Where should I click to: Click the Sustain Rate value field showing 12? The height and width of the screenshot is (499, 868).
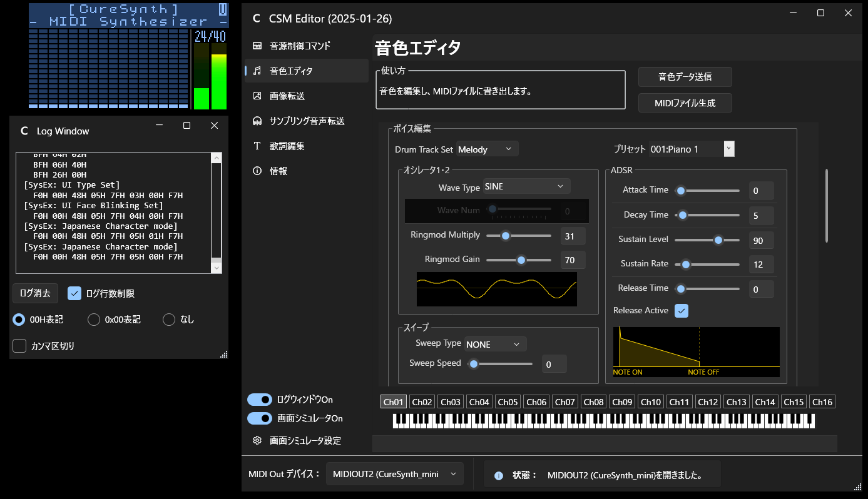point(761,265)
